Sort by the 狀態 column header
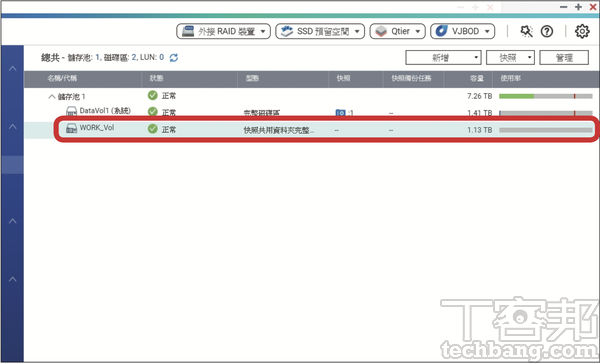 [156, 78]
